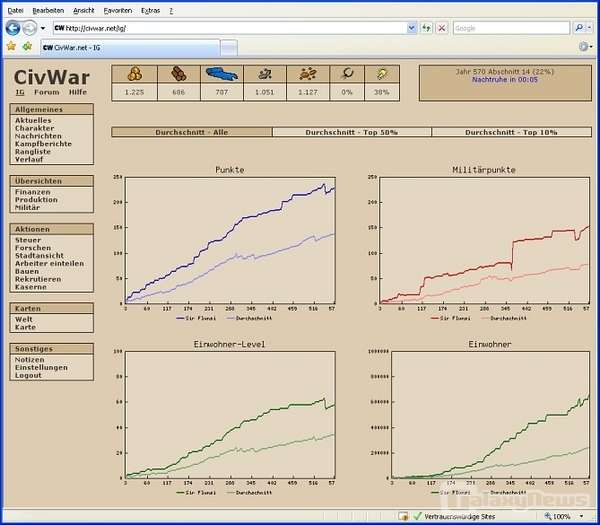
Task: Switch to Durchschnitt - Top 50% tab
Action: 351,132
